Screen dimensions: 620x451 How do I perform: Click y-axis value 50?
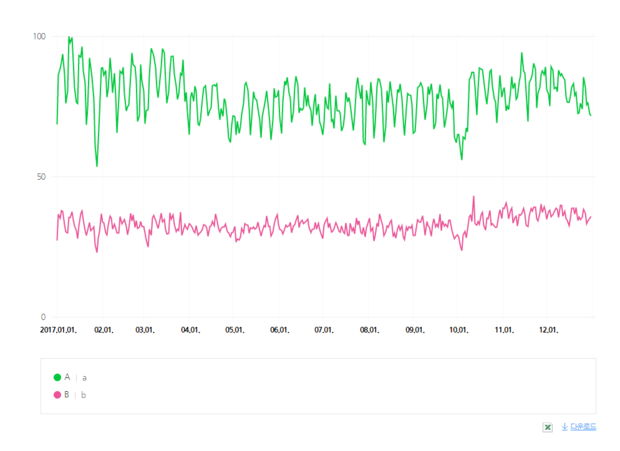click(x=41, y=177)
